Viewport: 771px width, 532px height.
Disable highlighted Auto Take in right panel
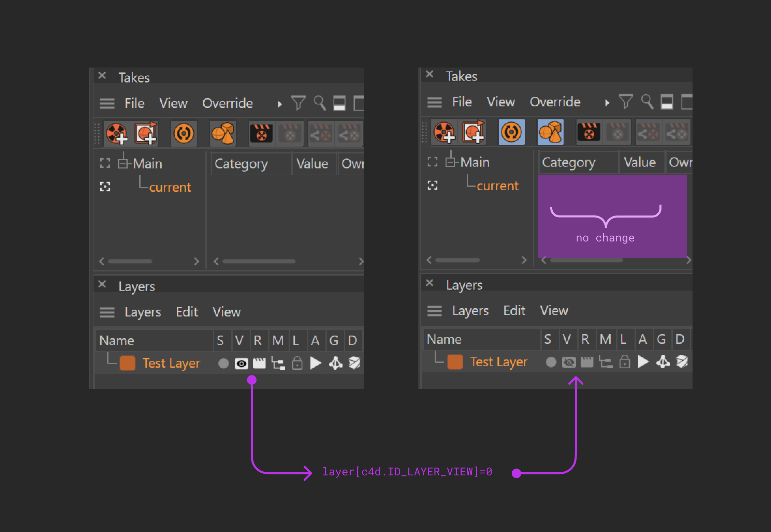pyautogui.click(x=511, y=132)
